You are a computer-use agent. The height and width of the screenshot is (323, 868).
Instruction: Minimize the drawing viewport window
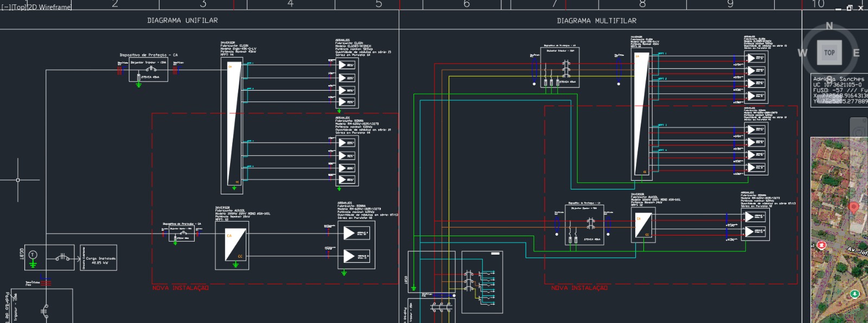click(839, 8)
